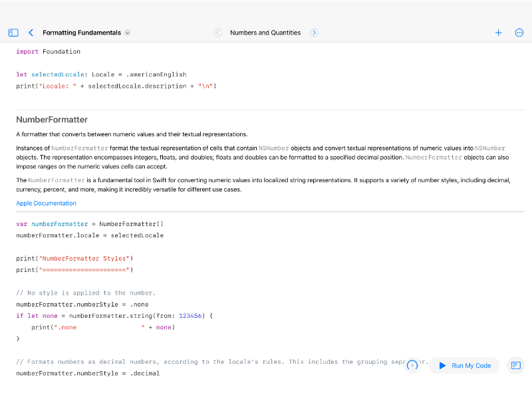Open the Apple Documentation link

(46, 203)
